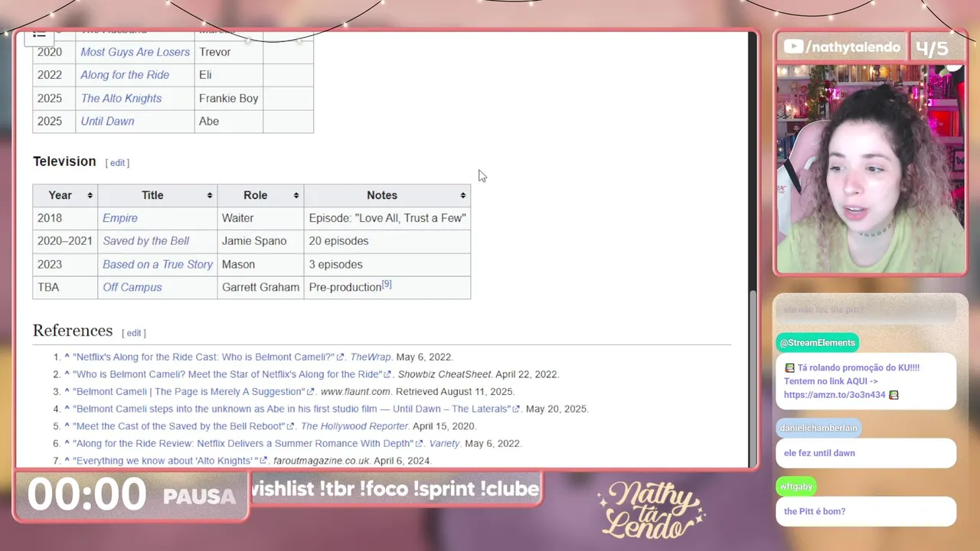The height and width of the screenshot is (551, 980).
Task: Open the Based on a True Story link
Action: pos(158,264)
